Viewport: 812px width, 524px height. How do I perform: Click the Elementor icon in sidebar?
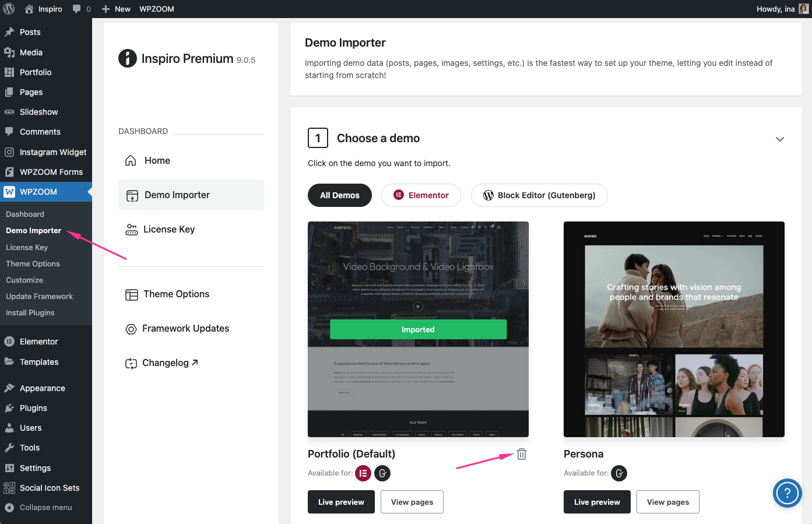(9, 342)
